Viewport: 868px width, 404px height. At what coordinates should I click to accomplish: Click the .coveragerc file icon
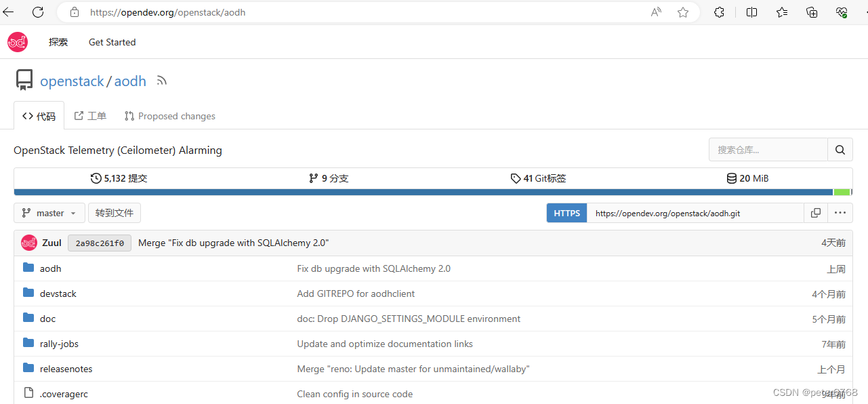(x=28, y=393)
